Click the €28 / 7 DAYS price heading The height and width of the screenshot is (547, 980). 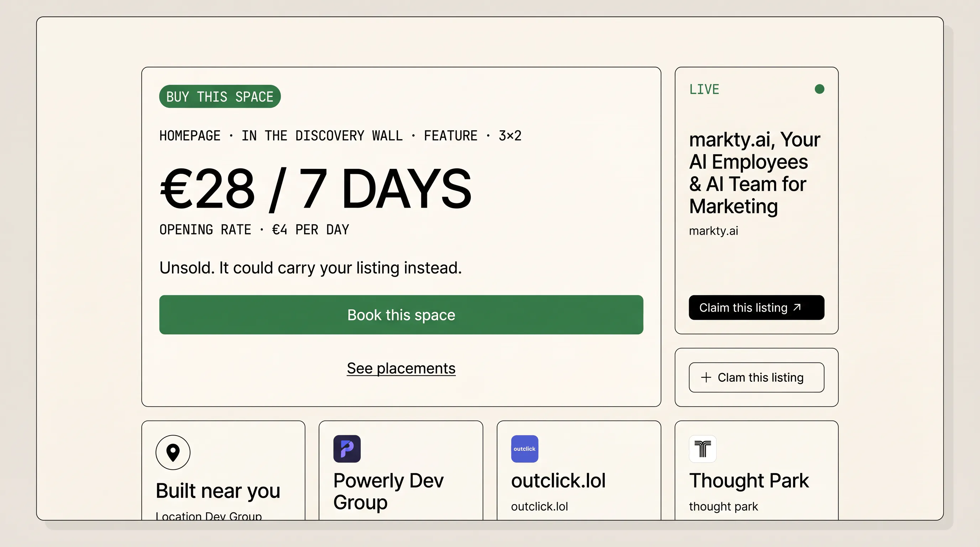pos(316,189)
